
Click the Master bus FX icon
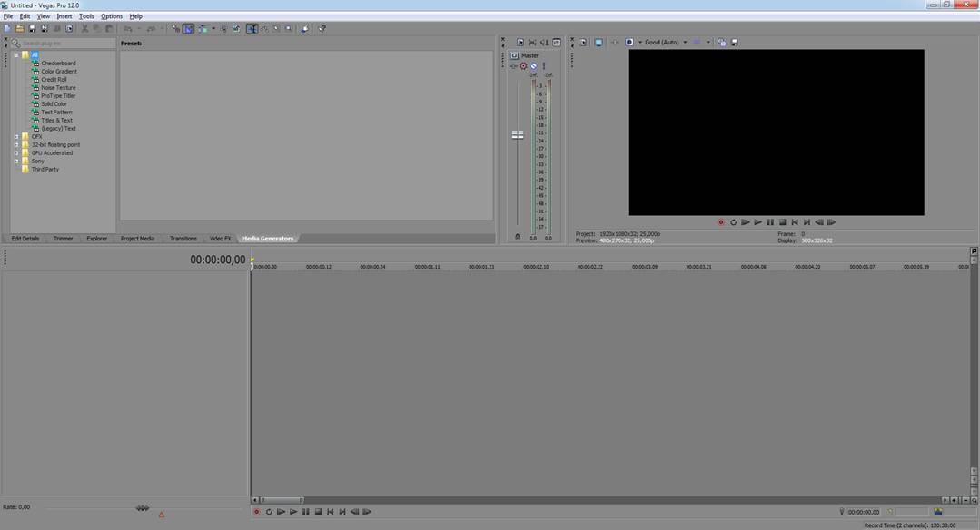tap(513, 66)
